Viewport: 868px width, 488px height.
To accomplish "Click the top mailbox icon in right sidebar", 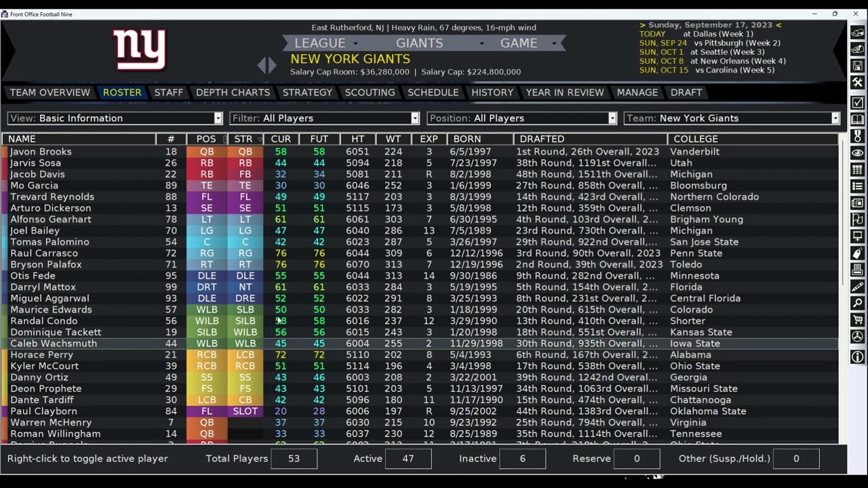I will pyautogui.click(x=858, y=31).
